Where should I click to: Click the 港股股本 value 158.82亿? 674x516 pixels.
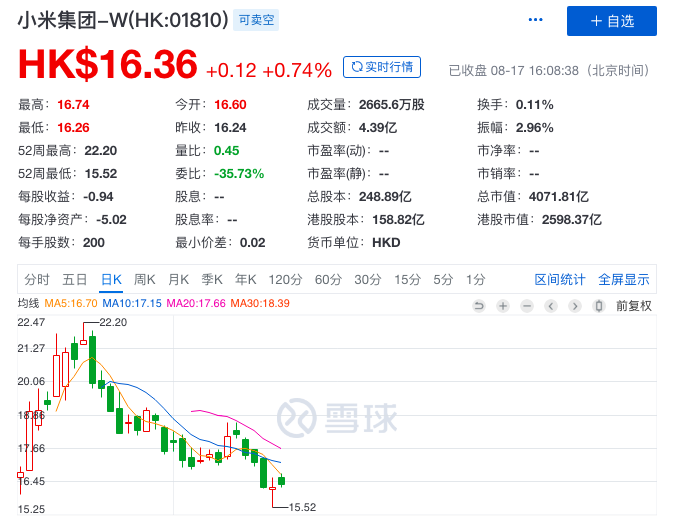(398, 220)
